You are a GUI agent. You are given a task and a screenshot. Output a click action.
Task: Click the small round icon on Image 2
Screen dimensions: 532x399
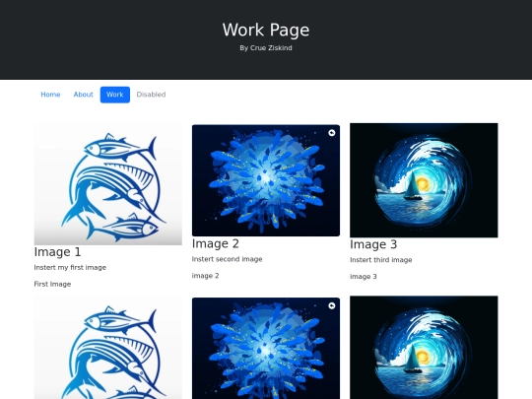point(332,133)
